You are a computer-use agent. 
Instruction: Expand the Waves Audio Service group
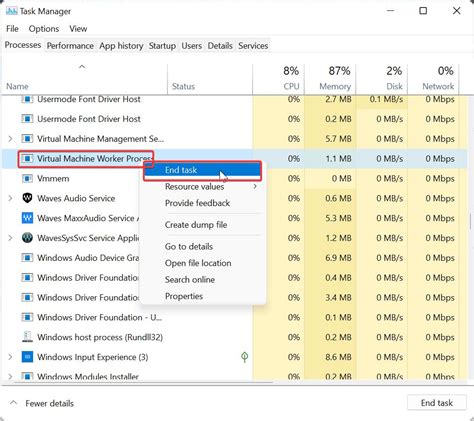point(10,198)
